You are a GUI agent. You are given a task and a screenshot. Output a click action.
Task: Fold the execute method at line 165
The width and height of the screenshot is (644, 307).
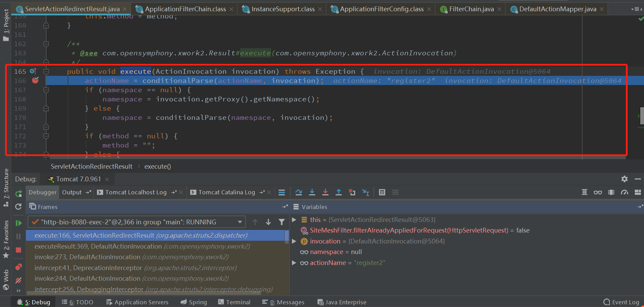[46, 71]
